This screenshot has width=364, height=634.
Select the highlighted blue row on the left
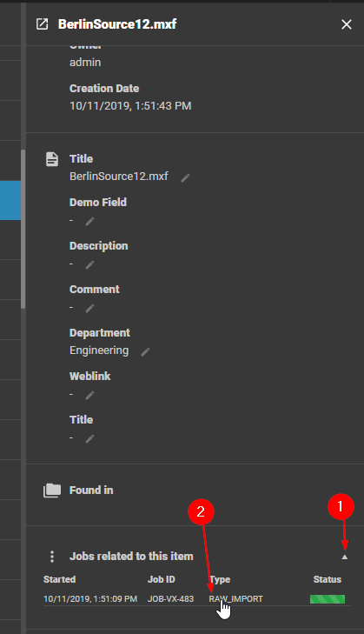coord(10,201)
